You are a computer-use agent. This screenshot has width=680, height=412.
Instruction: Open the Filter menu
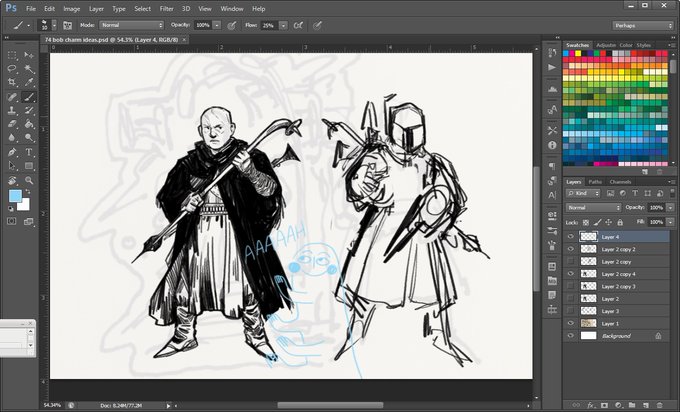pyautogui.click(x=167, y=9)
